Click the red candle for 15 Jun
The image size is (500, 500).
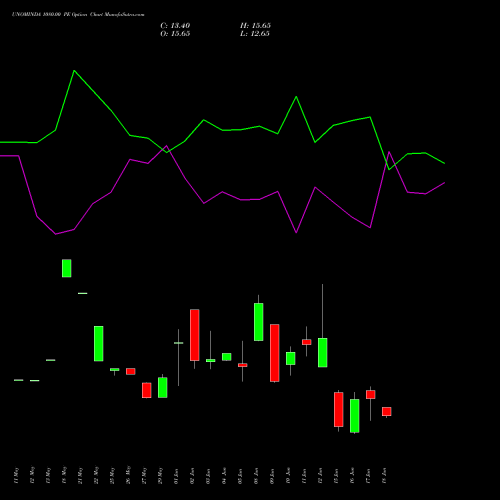339,409
